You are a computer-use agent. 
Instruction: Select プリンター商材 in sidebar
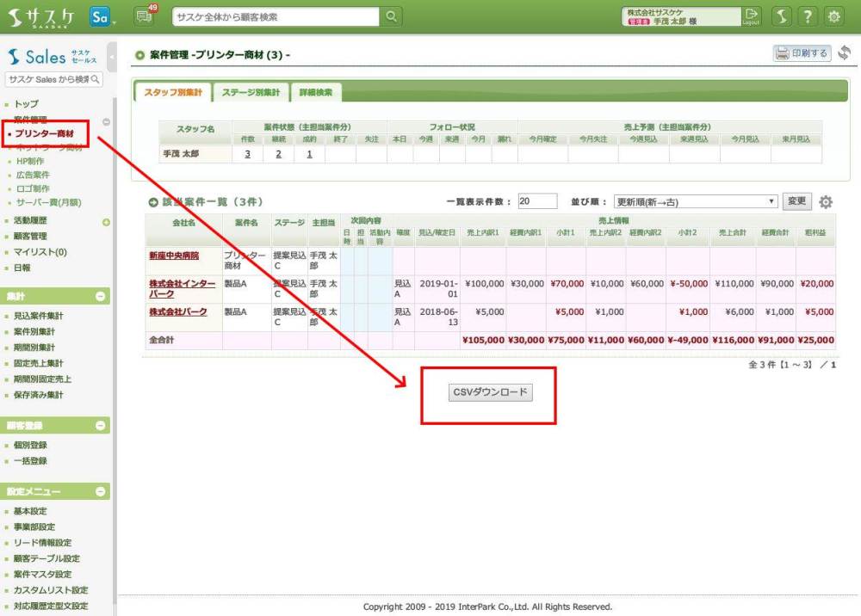[x=44, y=133]
